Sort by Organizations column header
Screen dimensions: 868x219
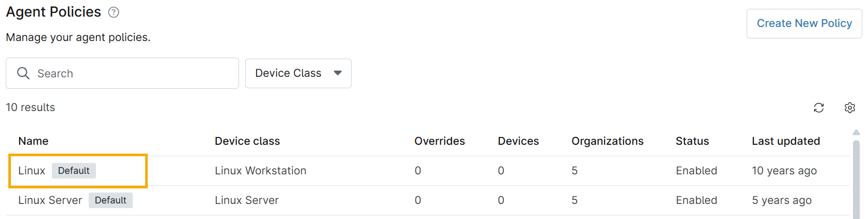tap(608, 141)
